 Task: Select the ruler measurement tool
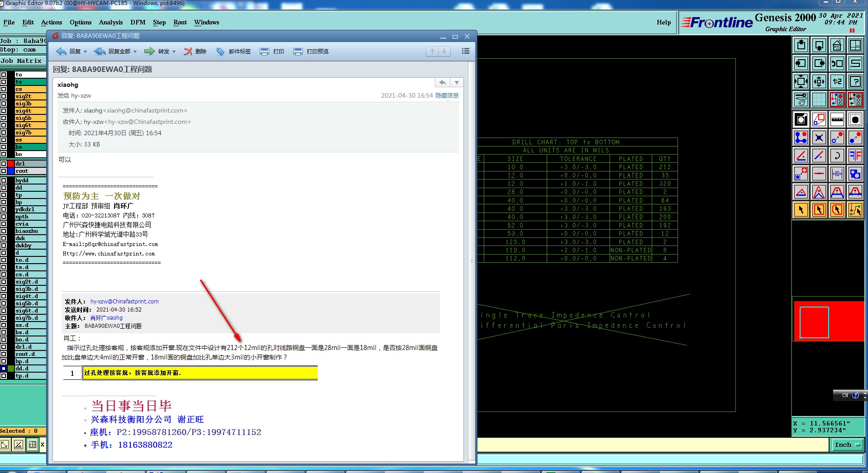click(x=837, y=120)
